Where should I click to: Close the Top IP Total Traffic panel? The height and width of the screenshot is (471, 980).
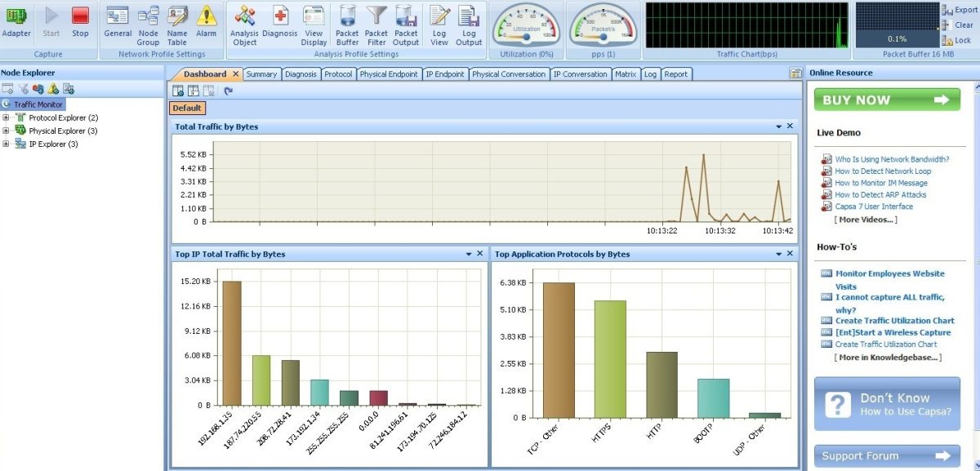479,254
